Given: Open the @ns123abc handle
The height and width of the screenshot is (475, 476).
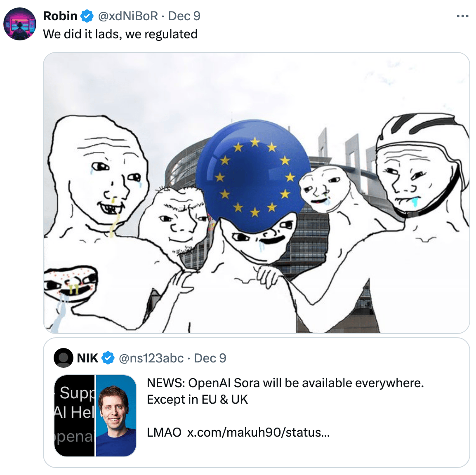Looking at the screenshot, I should [151, 358].
